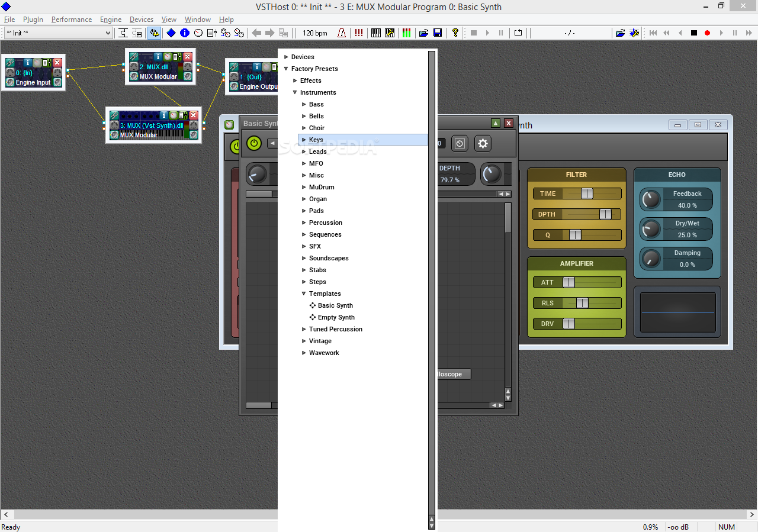Open the Devices menu in the menu bar

[142, 20]
